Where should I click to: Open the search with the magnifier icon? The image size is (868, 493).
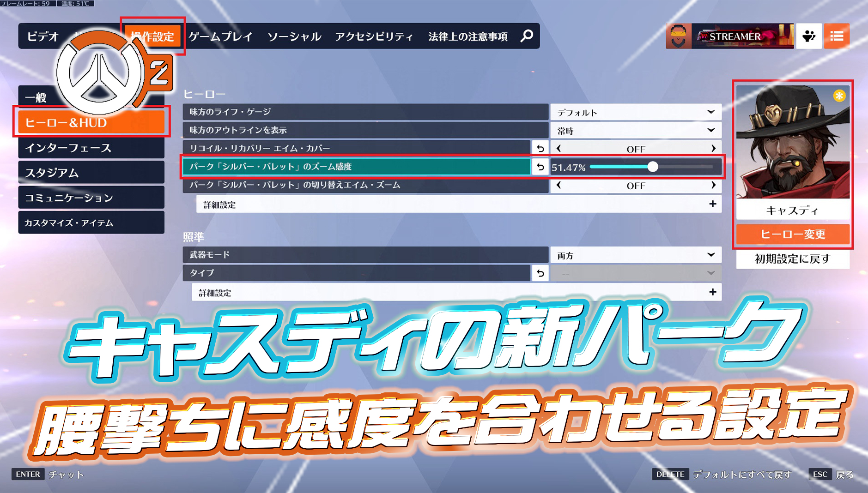[526, 36]
